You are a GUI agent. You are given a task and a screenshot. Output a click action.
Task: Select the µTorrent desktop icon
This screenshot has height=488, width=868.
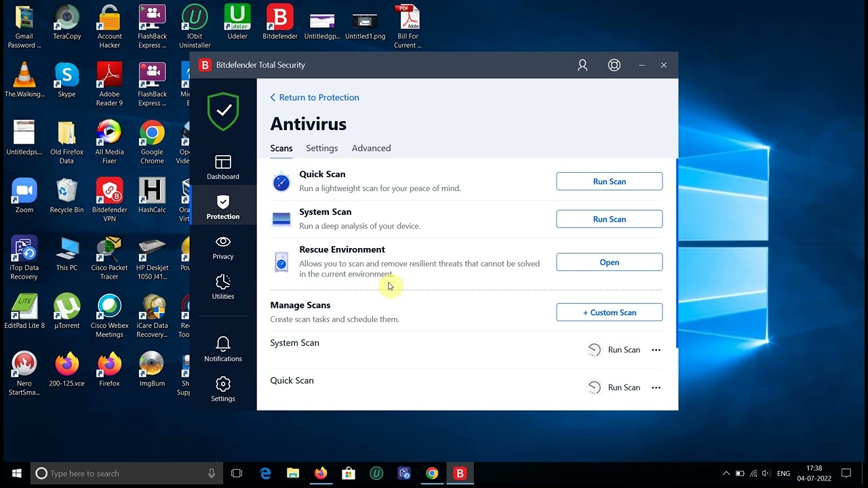[67, 312]
